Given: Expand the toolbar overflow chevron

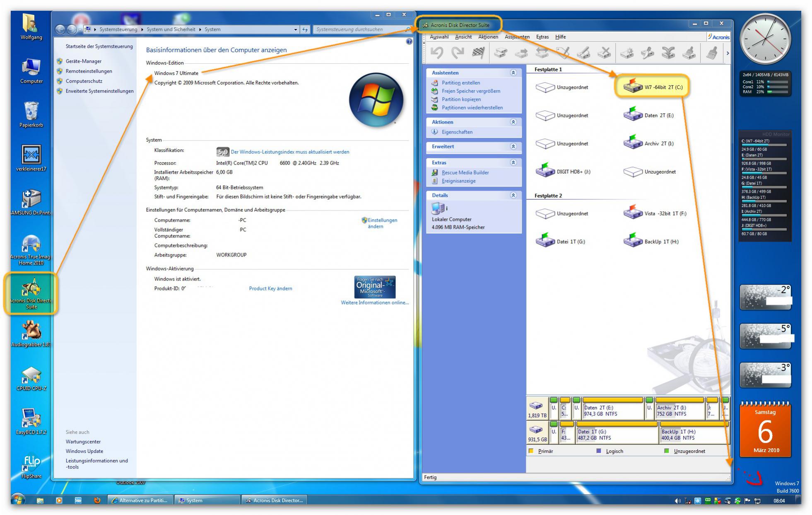Looking at the screenshot, I should 728,53.
